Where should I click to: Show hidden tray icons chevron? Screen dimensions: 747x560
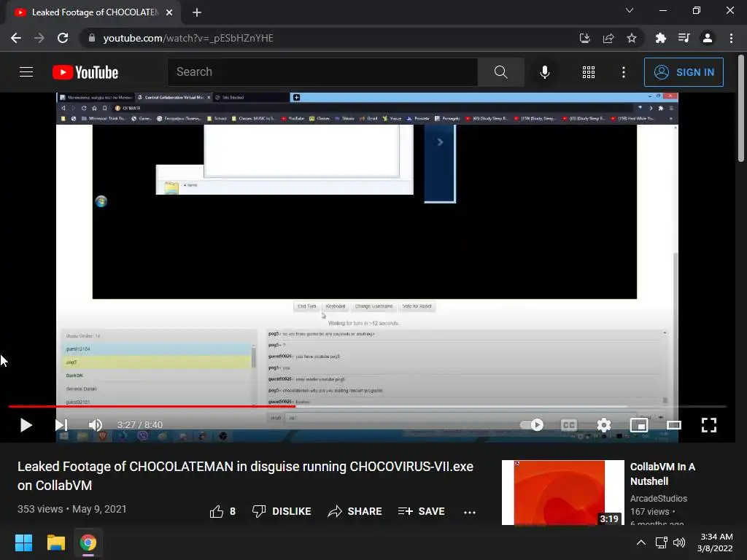point(641,542)
